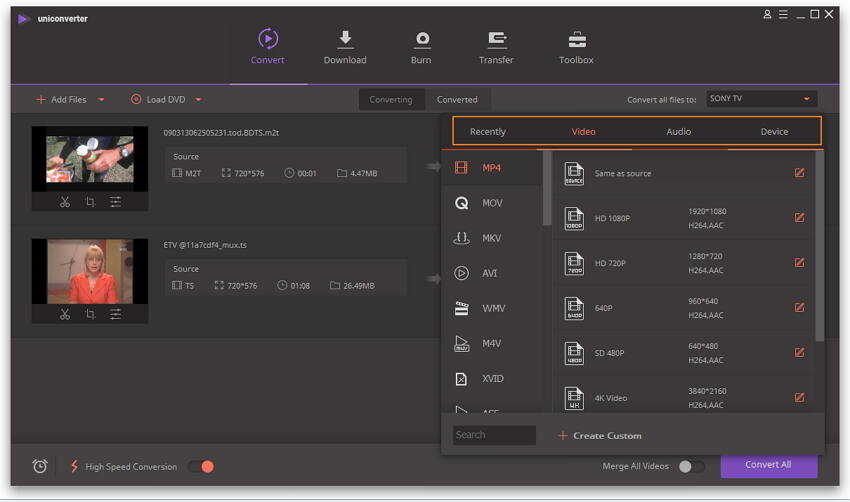Click the crop icon on ETV video
The image size is (850, 502).
click(91, 314)
